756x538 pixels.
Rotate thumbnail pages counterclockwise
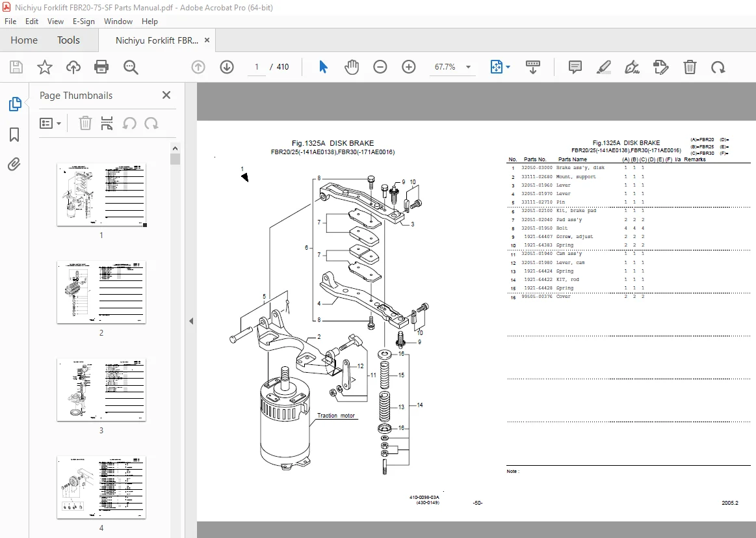coord(129,124)
